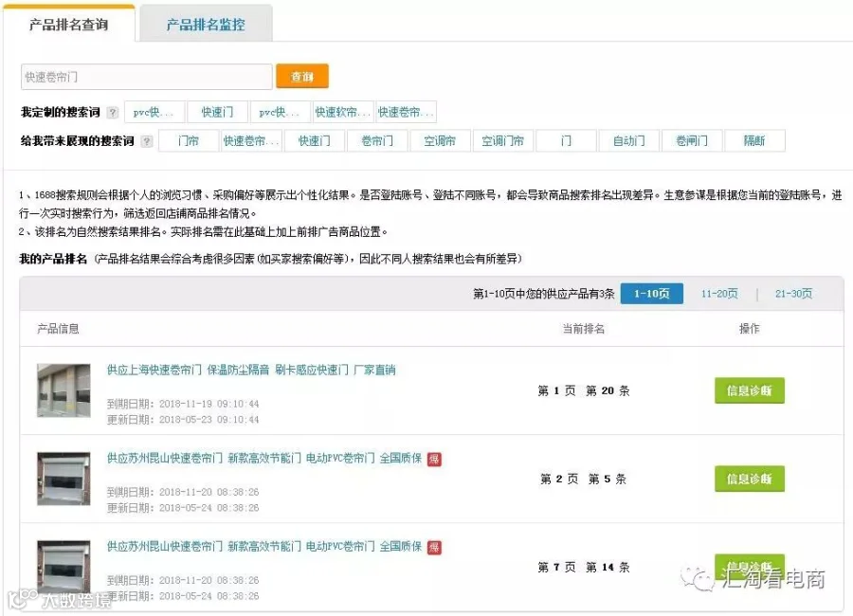853x616 pixels.
Task: Click 信息诊断 for the second product
Action: click(750, 479)
